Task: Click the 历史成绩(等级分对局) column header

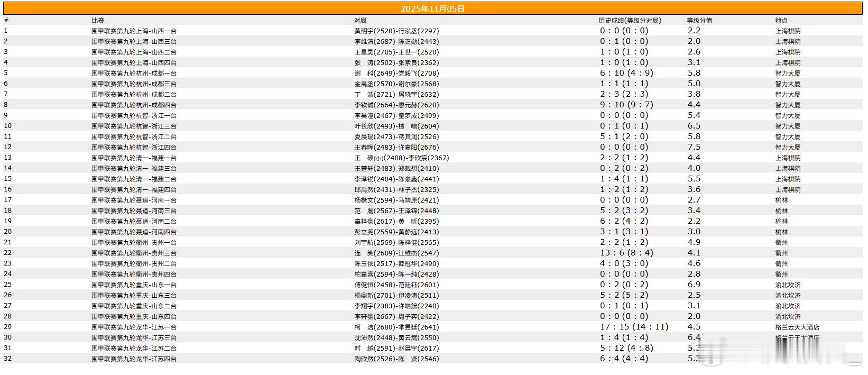Action: point(630,21)
